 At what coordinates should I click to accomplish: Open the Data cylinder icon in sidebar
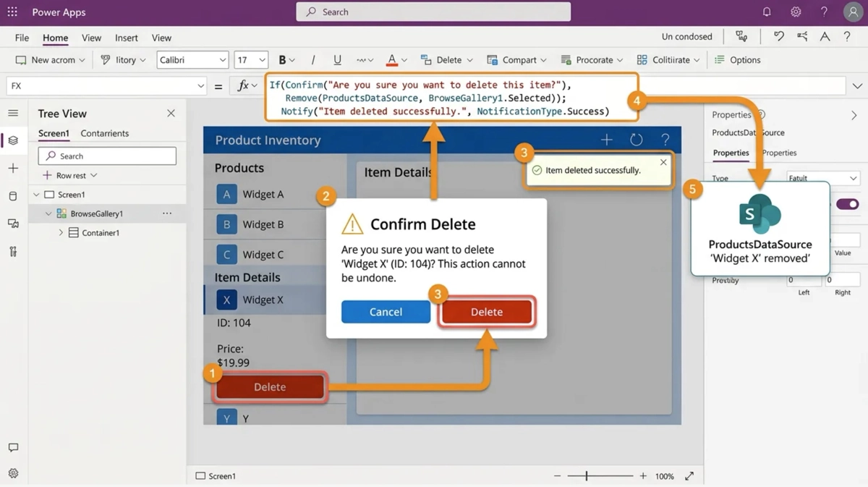tap(13, 196)
